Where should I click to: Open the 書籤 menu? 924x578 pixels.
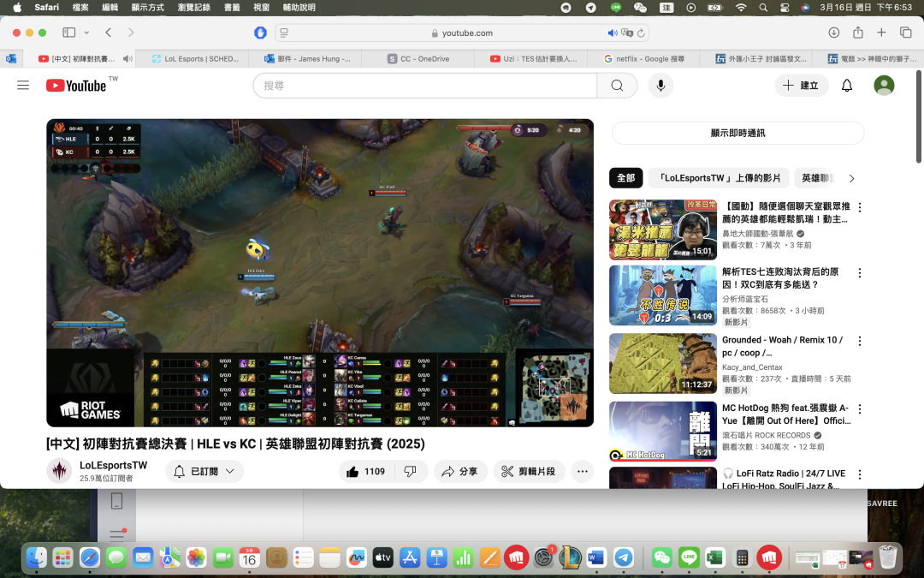pyautogui.click(x=232, y=7)
